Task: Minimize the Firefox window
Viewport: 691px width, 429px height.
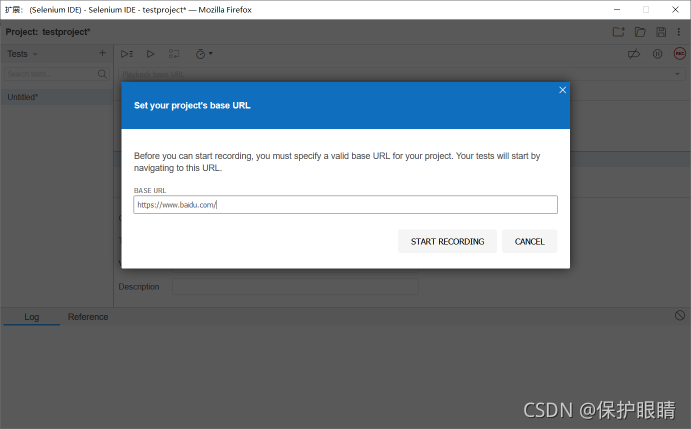Action: click(x=617, y=9)
